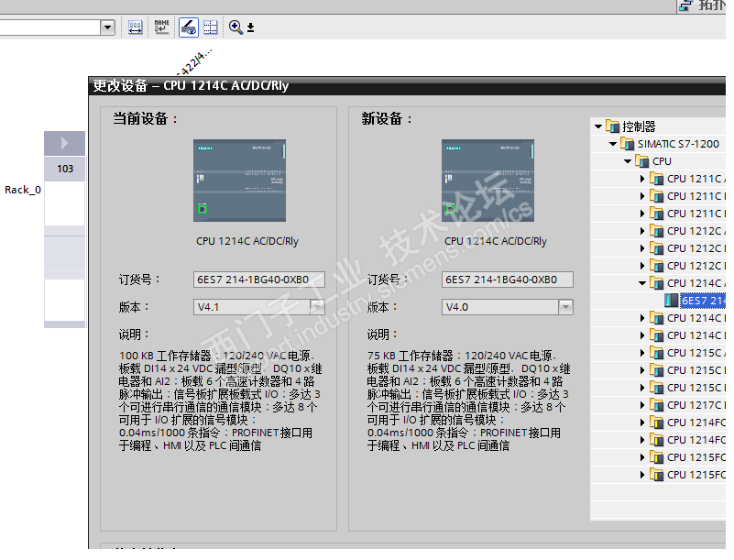Collapse the CPU folder node
This screenshot has width=734, height=560.
628,161
